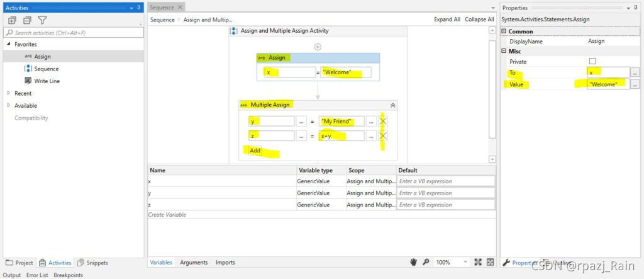The image size is (644, 279).
Task: Open the filter funnel in Activities panel
Action: pyautogui.click(x=42, y=20)
